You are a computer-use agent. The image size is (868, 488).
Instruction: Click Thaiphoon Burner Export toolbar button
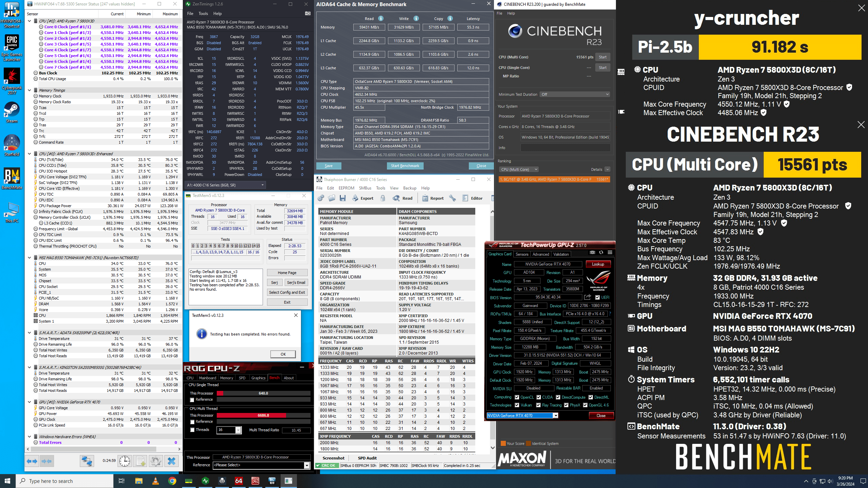point(363,198)
